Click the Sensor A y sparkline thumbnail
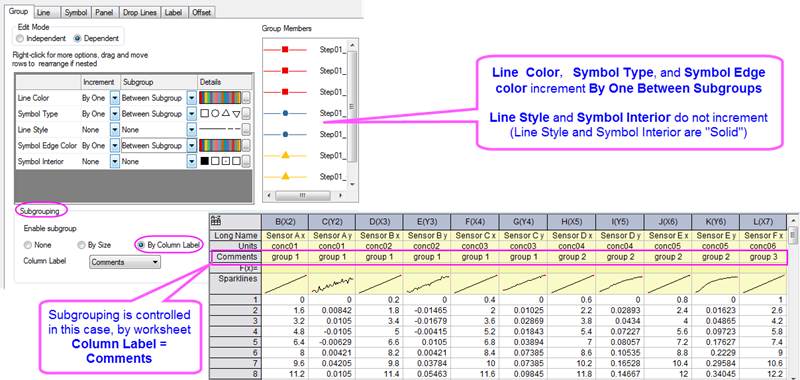The image size is (800, 380). (x=332, y=284)
